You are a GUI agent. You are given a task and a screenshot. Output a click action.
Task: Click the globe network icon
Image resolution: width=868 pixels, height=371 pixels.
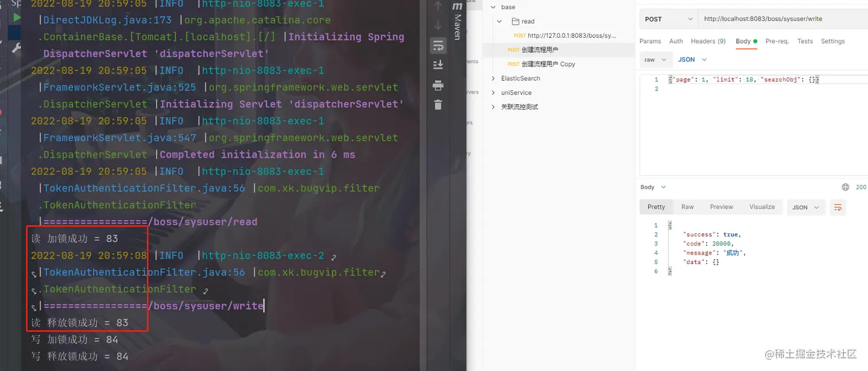tap(846, 187)
